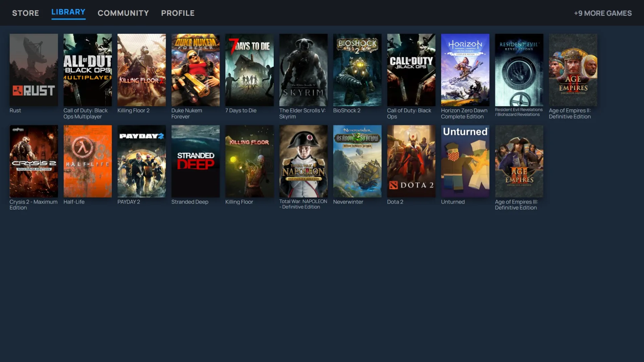The image size is (644, 362).
Task: Click the 'Duke Nukem Forever' title label
Action: pyautogui.click(x=187, y=113)
